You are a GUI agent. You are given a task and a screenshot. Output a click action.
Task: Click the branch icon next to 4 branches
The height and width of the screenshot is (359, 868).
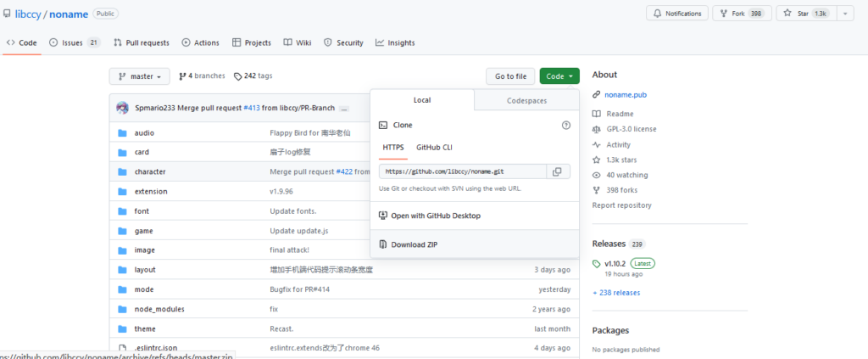pyautogui.click(x=182, y=76)
